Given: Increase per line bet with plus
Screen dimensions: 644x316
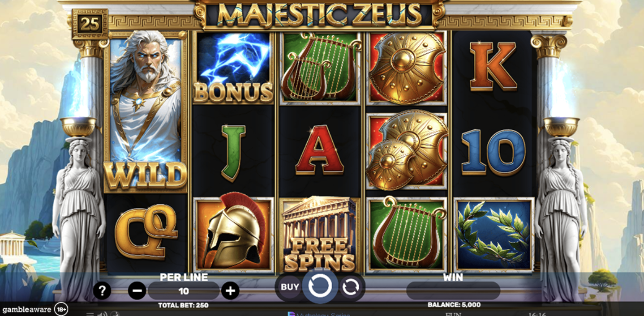Looking at the screenshot, I should coord(230,291).
